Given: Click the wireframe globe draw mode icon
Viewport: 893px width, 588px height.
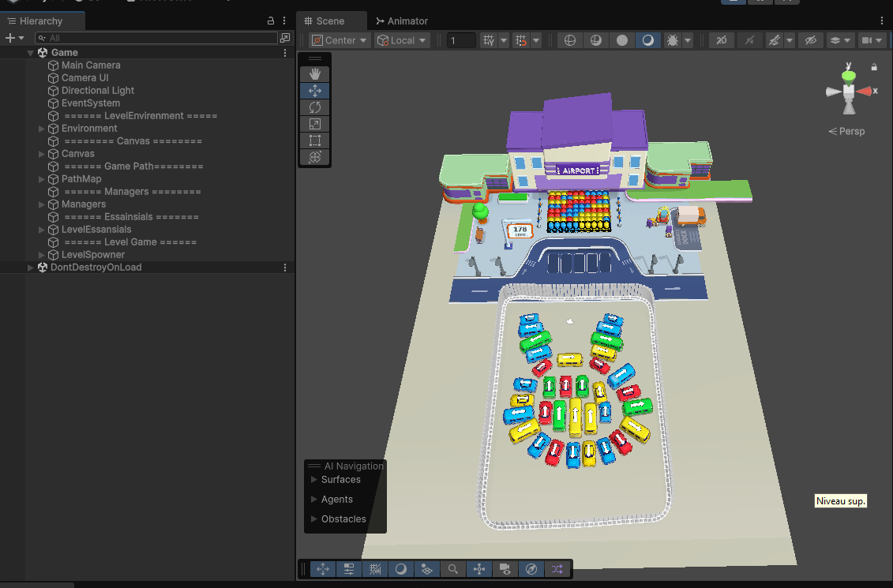Looking at the screenshot, I should click(x=570, y=40).
